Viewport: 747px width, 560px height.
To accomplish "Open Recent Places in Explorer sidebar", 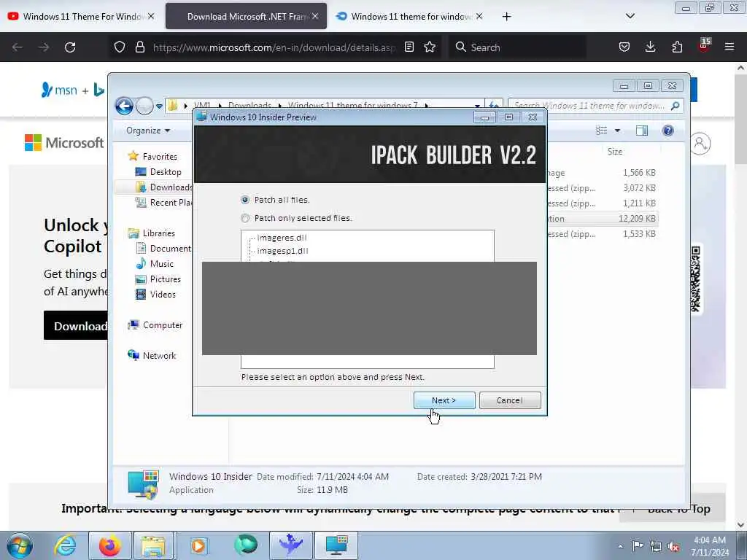I will tap(164, 203).
